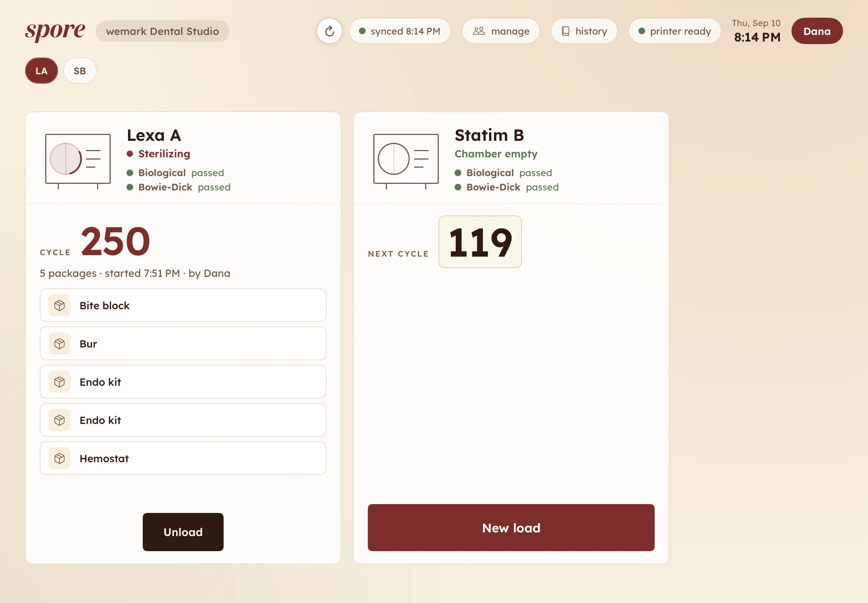Click the synced 8:14 PM status pill
Viewport: 868px width, 603px height.
pyautogui.click(x=400, y=31)
